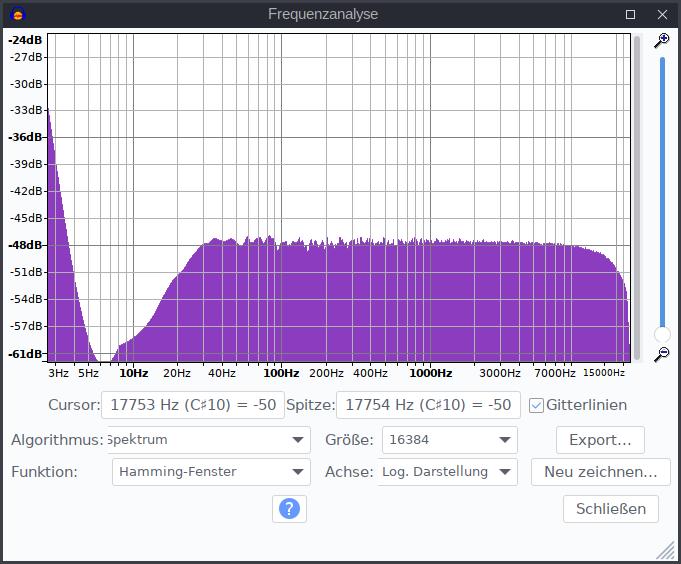Click the 400Hz axis label
This screenshot has height=564, width=681.
370,373
